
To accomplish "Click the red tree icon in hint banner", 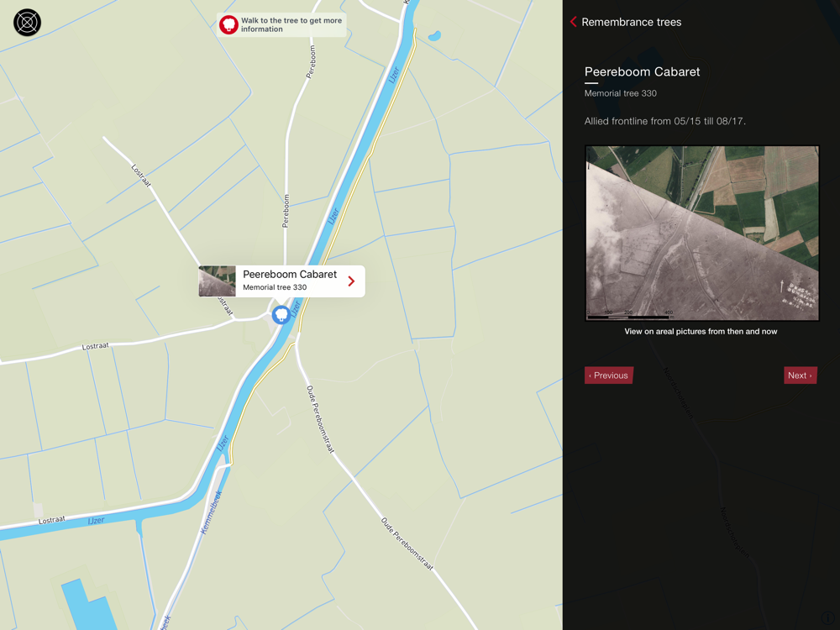I will point(228,24).
